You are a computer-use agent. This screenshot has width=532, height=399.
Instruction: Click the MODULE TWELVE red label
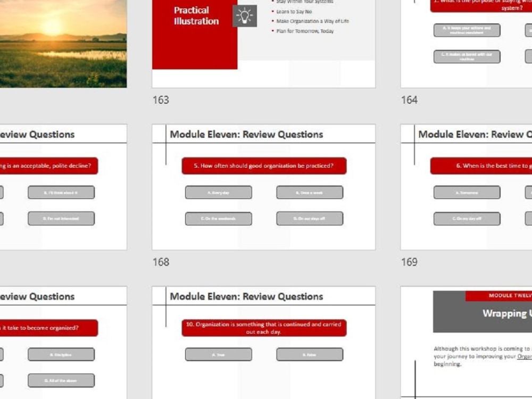[499, 296]
